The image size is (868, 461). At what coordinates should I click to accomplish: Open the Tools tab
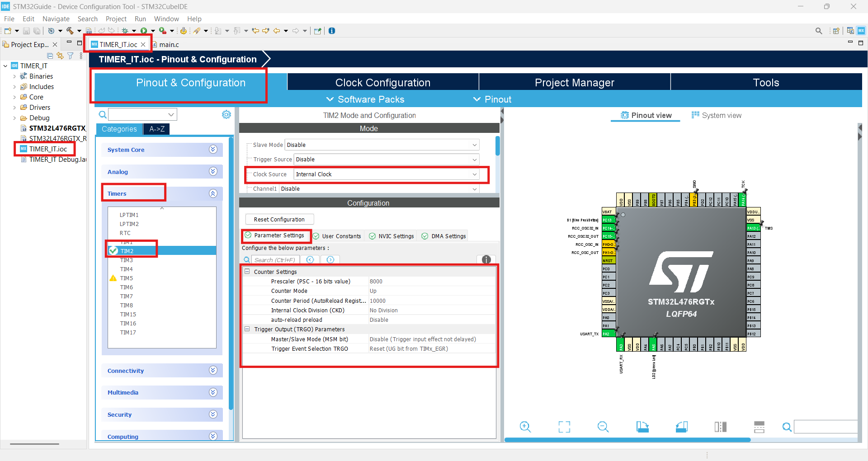tap(766, 82)
